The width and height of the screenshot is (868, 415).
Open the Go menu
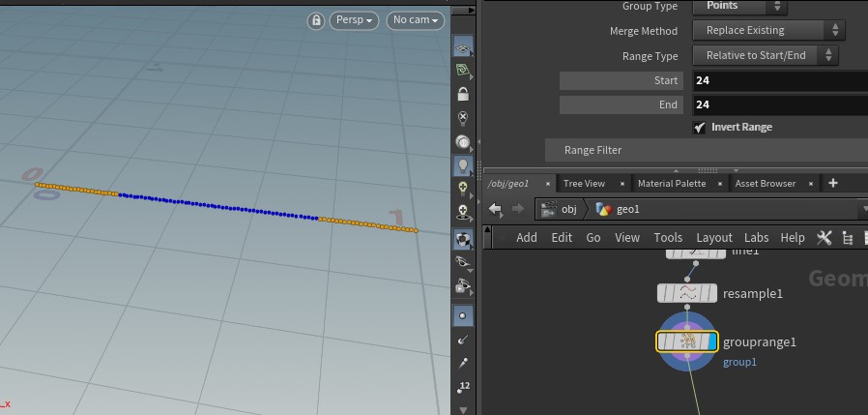(593, 238)
